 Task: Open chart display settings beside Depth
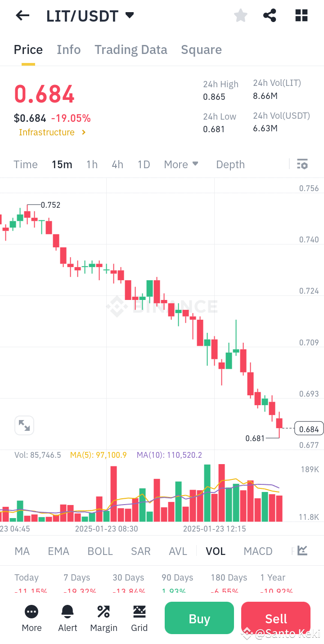click(x=302, y=164)
